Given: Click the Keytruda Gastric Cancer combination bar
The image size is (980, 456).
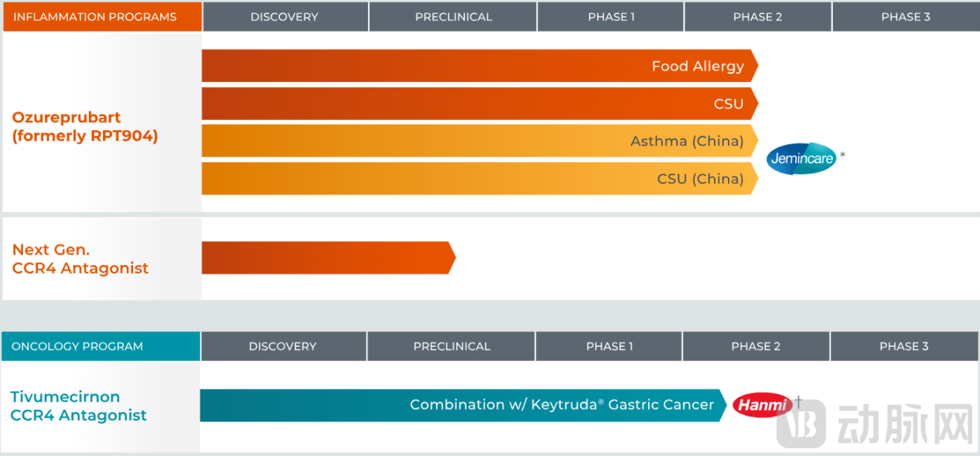Looking at the screenshot, I should pyautogui.click(x=463, y=405).
